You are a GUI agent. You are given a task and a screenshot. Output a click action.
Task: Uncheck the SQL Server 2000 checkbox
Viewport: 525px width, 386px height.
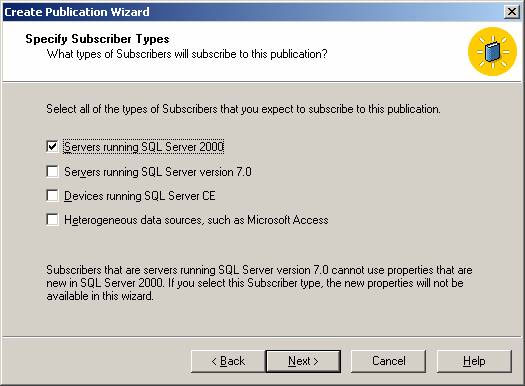[x=52, y=146]
